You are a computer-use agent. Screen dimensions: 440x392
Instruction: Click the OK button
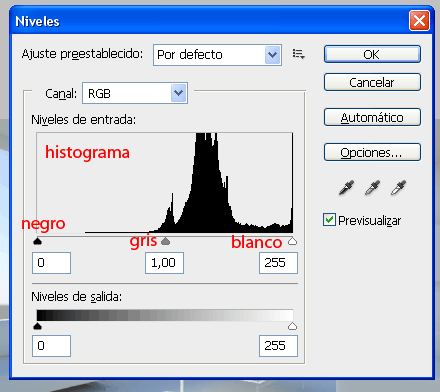pos(372,54)
